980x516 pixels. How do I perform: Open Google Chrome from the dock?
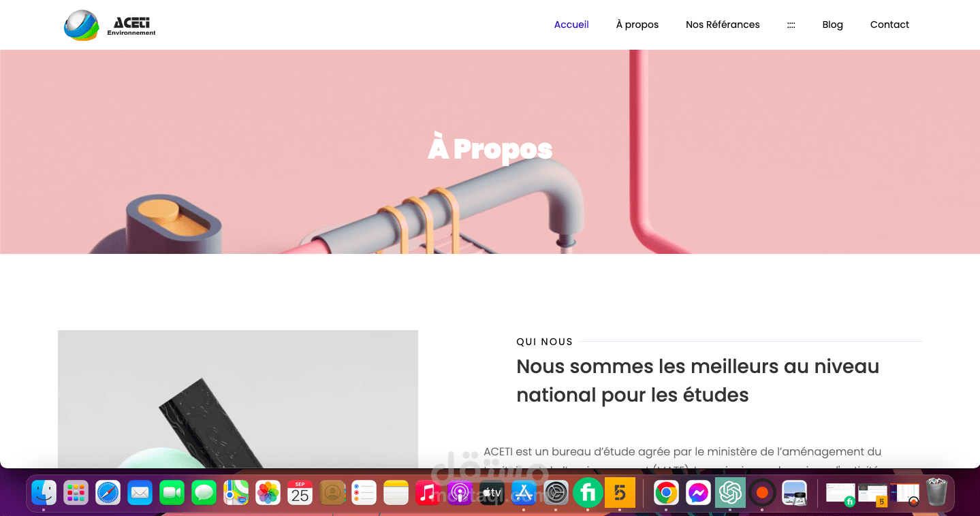666,492
